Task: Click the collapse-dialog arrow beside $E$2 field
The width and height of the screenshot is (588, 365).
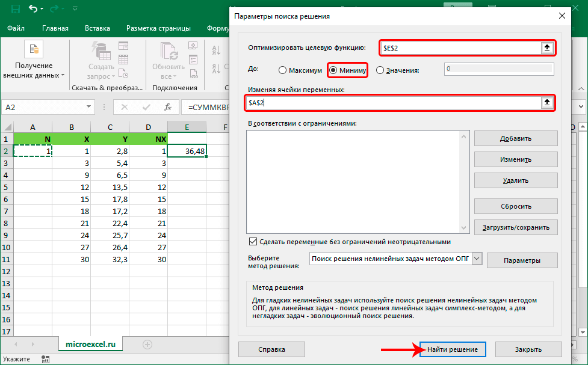Action: pyautogui.click(x=546, y=48)
